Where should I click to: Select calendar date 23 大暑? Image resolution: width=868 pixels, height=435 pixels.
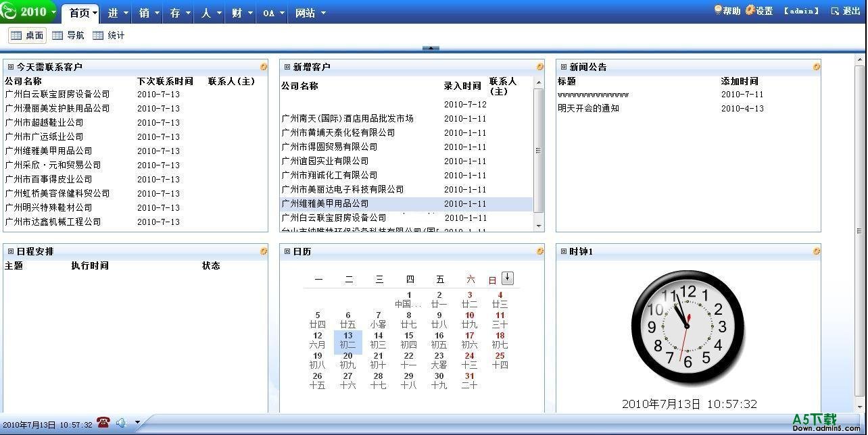tap(439, 361)
